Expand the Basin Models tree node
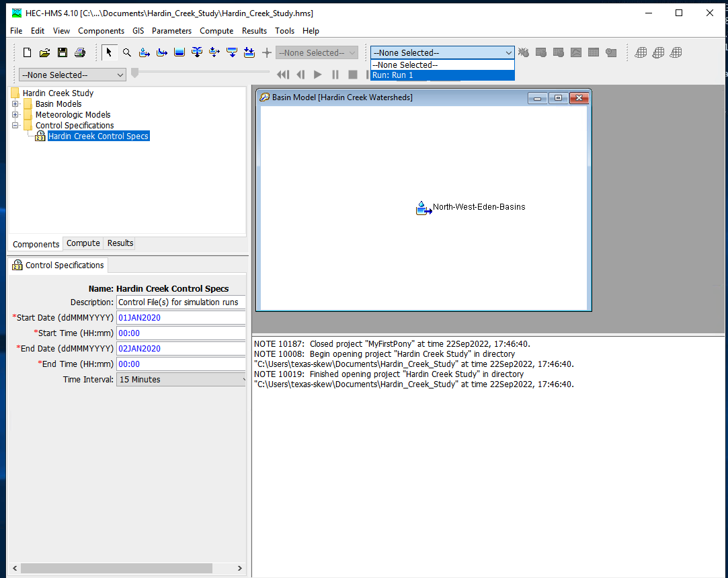Viewport: 728px width, 578px height. 15,104
